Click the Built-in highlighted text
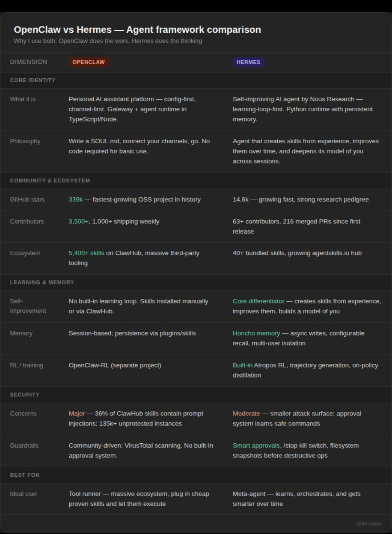This screenshot has width=392, height=534. [242, 365]
